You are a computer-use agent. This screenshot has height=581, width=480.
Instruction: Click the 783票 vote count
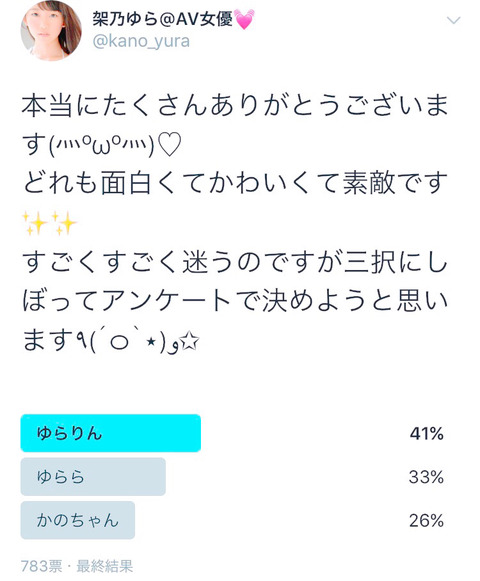click(41, 566)
